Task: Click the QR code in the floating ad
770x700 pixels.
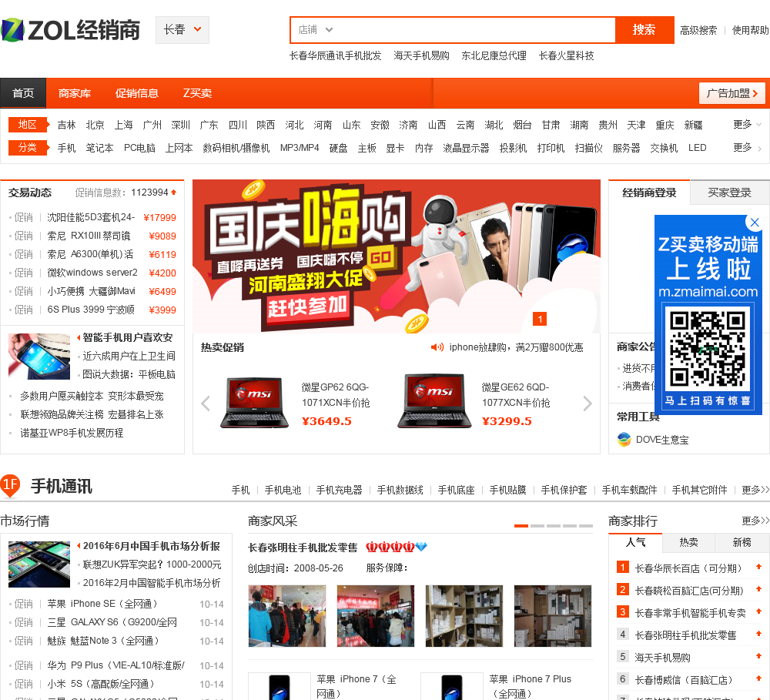Action: coord(708,350)
